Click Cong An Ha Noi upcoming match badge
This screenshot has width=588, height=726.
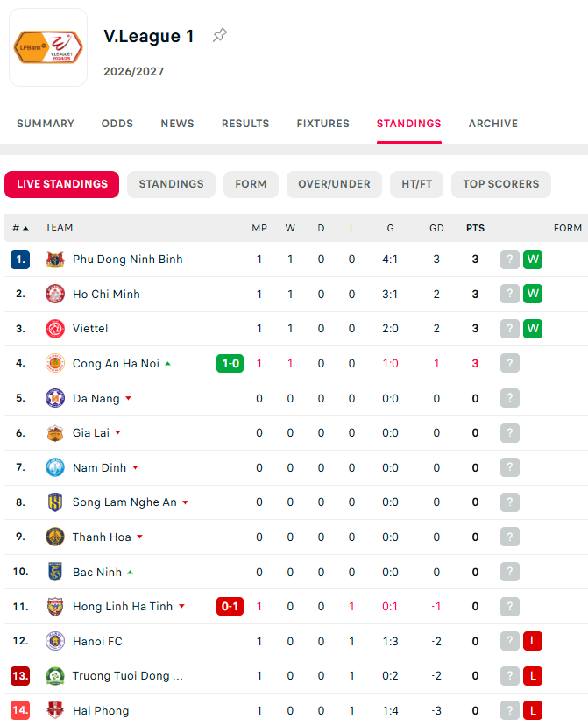pos(510,364)
